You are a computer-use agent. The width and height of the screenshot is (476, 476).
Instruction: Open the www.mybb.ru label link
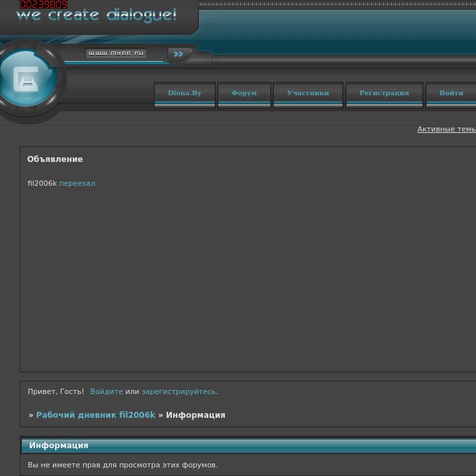point(116,53)
